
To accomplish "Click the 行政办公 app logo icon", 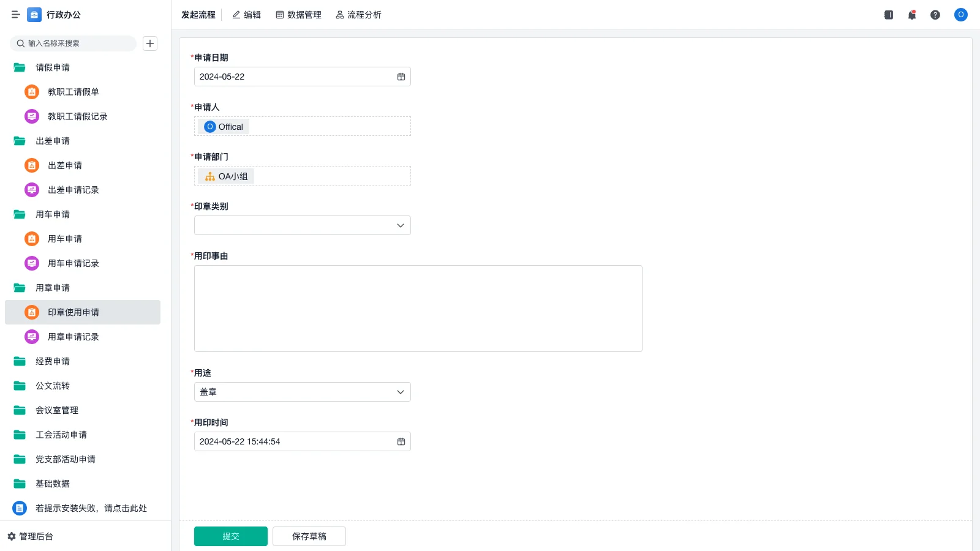I will (34, 15).
